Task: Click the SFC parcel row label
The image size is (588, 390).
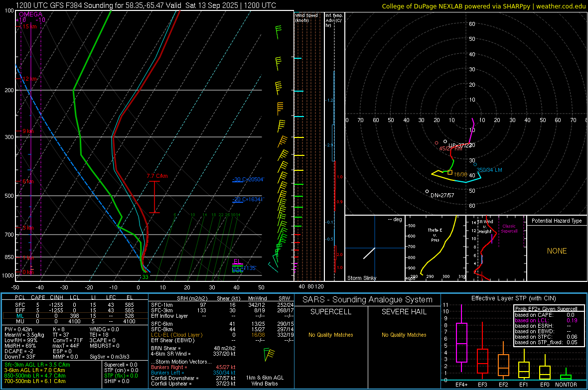Action: (20, 305)
